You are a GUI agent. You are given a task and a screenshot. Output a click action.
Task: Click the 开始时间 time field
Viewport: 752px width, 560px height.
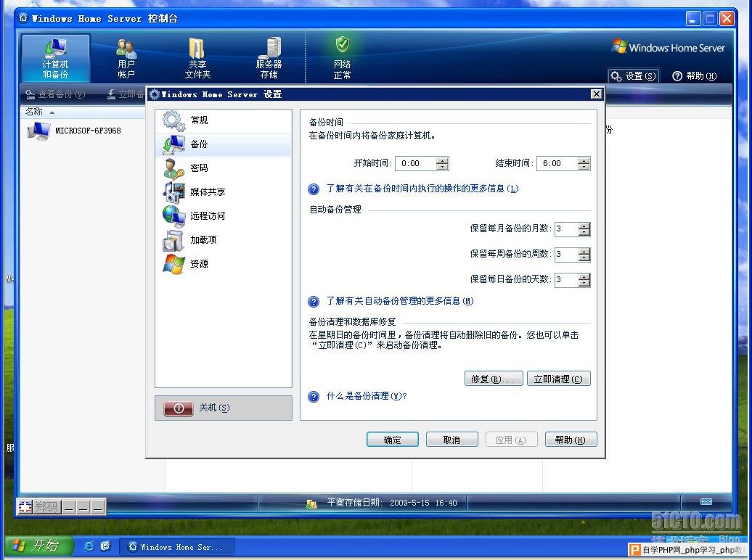coord(416,163)
